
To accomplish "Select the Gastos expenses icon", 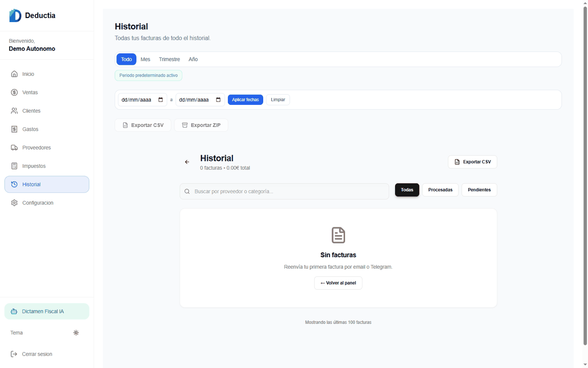I will tap(14, 129).
